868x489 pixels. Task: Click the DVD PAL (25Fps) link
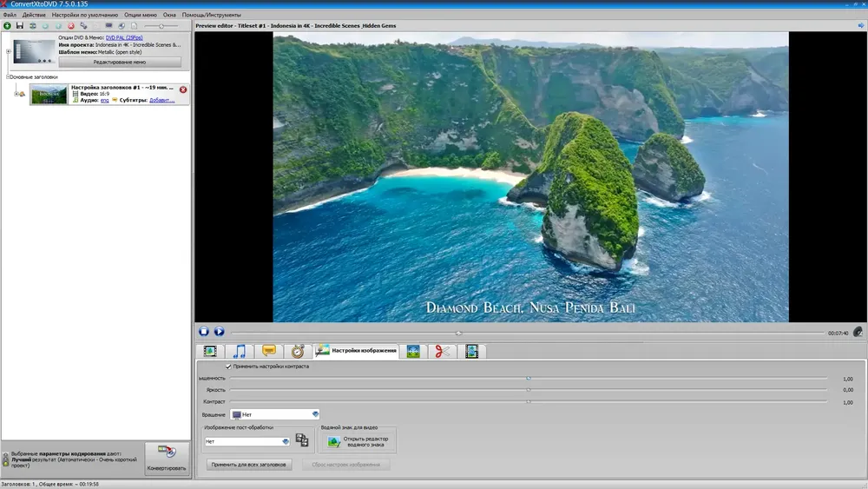tap(124, 37)
